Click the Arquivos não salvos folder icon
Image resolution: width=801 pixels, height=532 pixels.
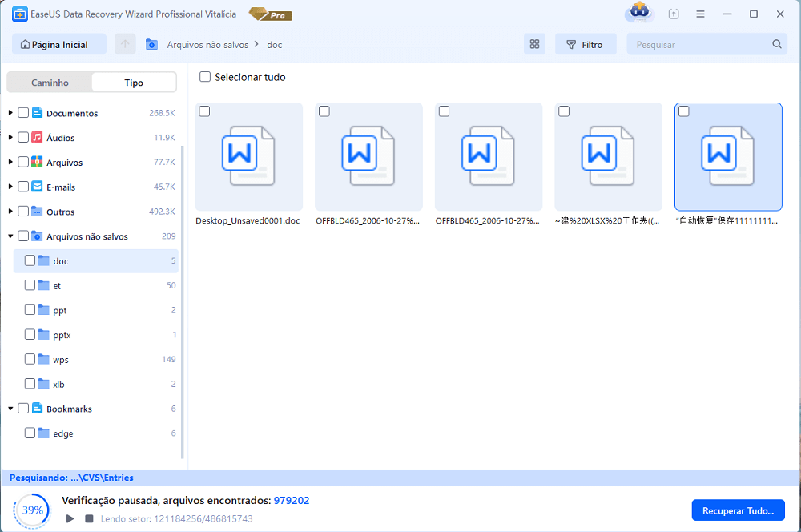tap(38, 236)
